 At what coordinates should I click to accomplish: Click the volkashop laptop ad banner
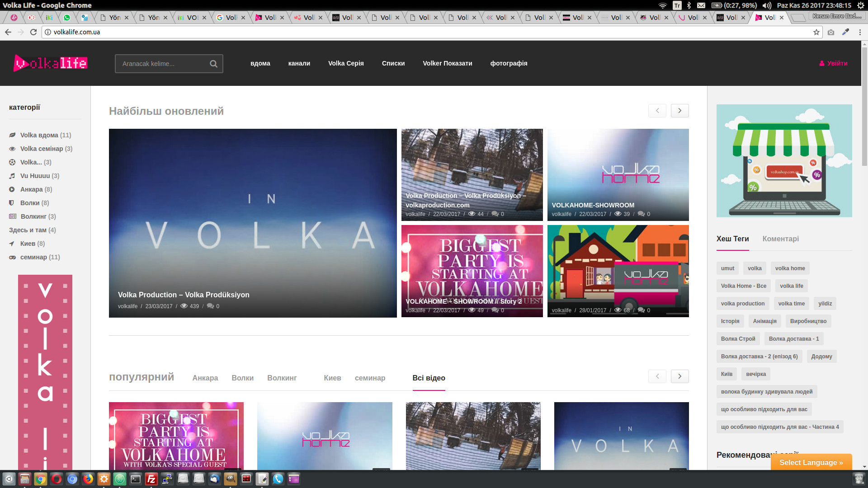(x=784, y=161)
